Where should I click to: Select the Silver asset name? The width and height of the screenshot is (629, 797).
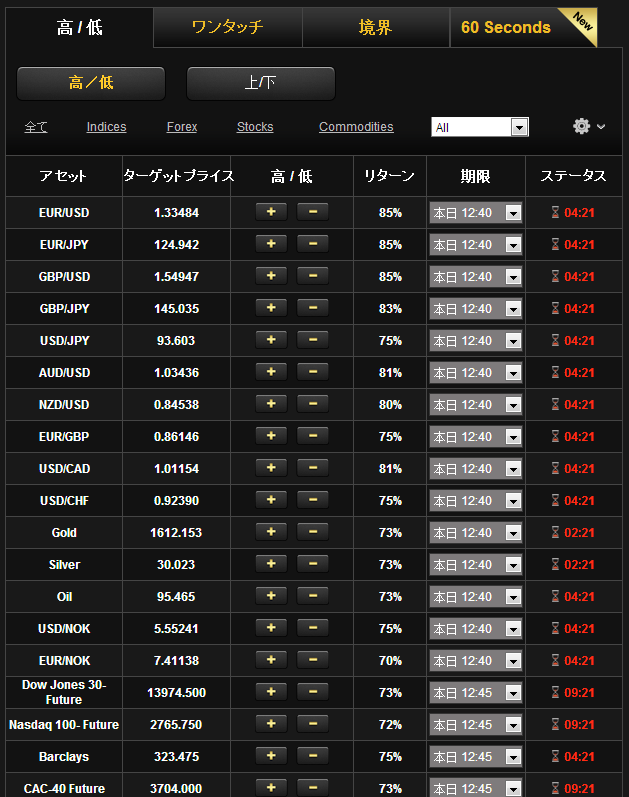pyautogui.click(x=64, y=565)
